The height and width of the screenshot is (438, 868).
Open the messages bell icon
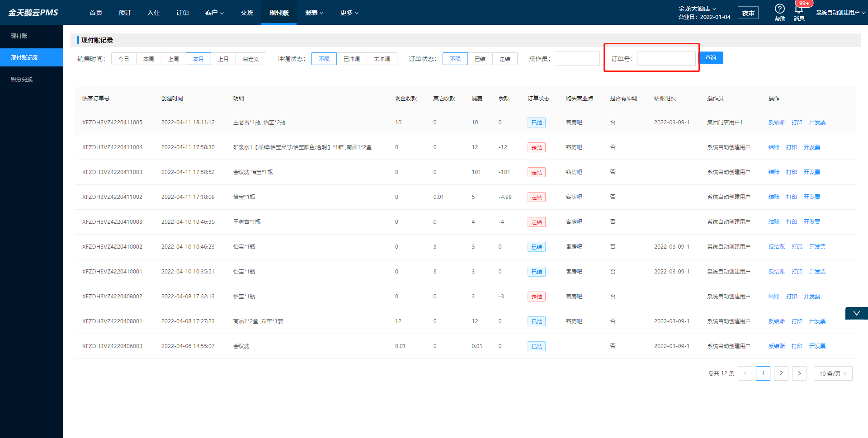coord(799,9)
